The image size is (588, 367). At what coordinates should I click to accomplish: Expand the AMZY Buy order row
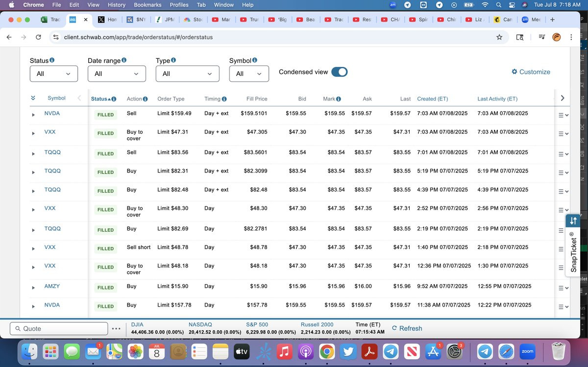33,288
